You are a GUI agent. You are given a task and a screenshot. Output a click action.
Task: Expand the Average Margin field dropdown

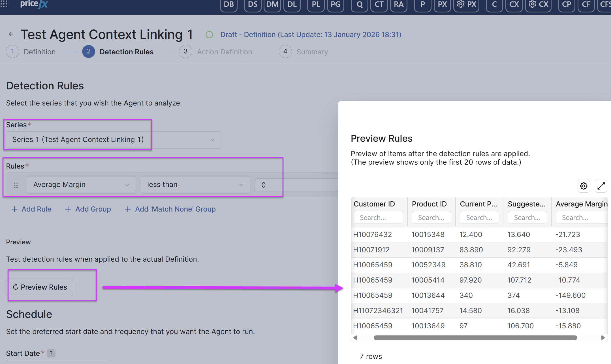tap(81, 185)
